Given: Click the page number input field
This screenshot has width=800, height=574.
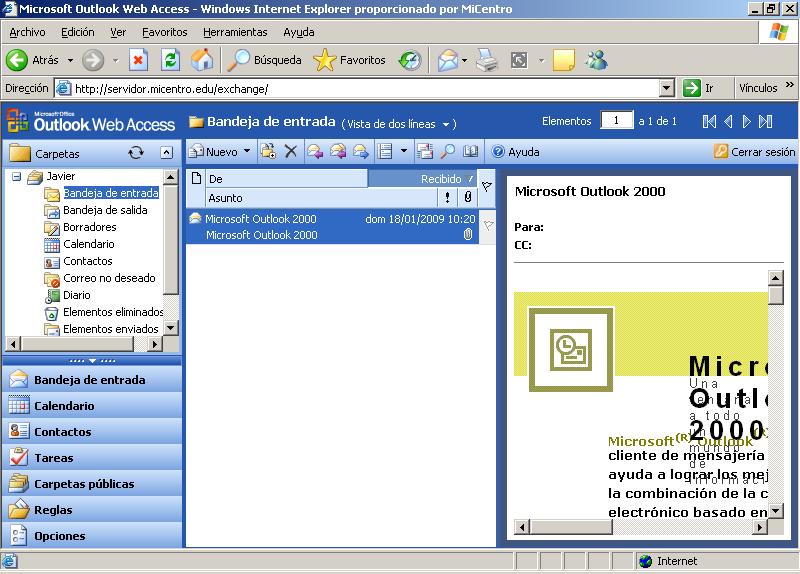Looking at the screenshot, I should [616, 121].
